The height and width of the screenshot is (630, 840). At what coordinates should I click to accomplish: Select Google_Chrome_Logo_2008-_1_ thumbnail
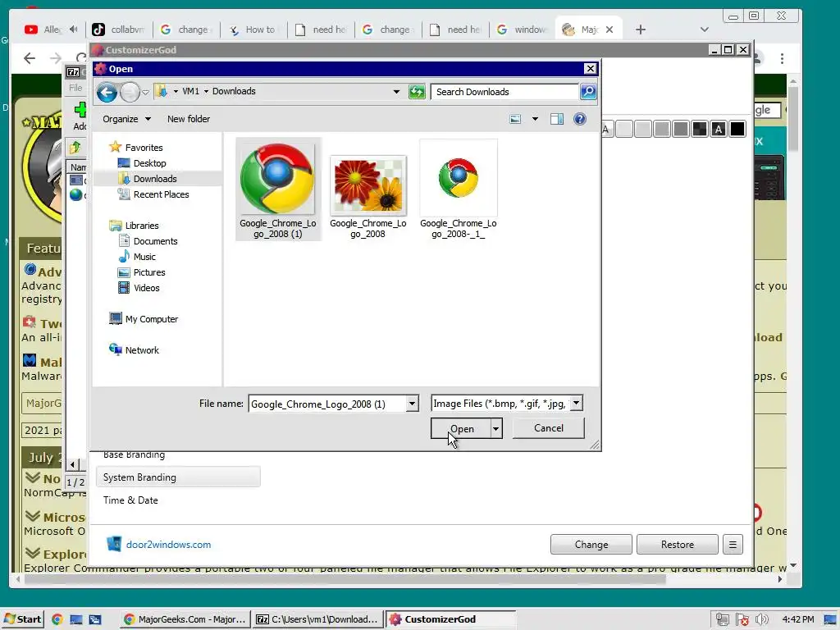[458, 189]
